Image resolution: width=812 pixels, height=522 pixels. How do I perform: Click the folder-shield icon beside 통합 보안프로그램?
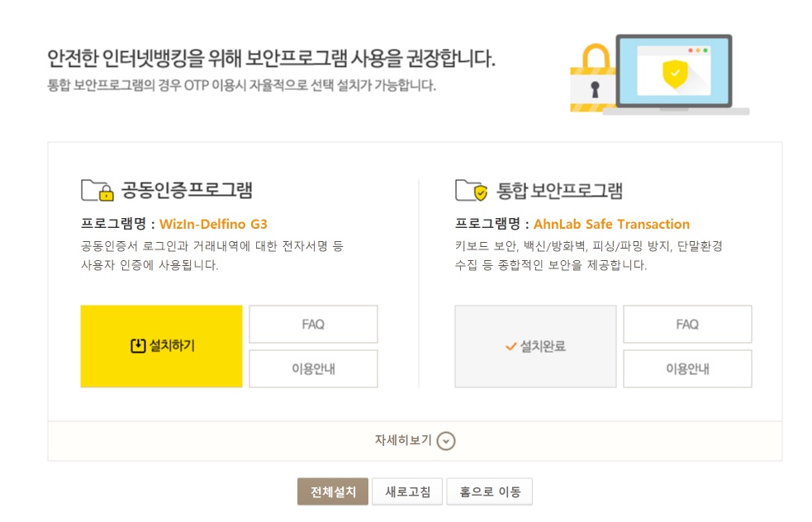(x=471, y=191)
